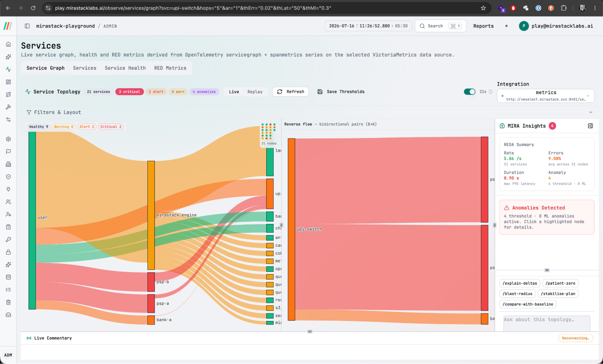Open the shield check icon in sidebar
Image resolution: width=603 pixels, height=364 pixels.
pyautogui.click(x=8, y=177)
